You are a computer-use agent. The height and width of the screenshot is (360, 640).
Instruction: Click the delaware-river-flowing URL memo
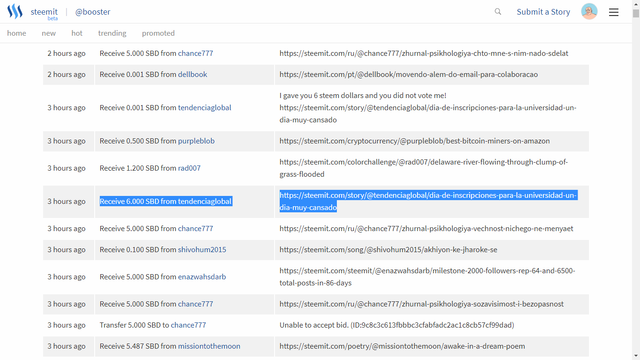point(423,168)
